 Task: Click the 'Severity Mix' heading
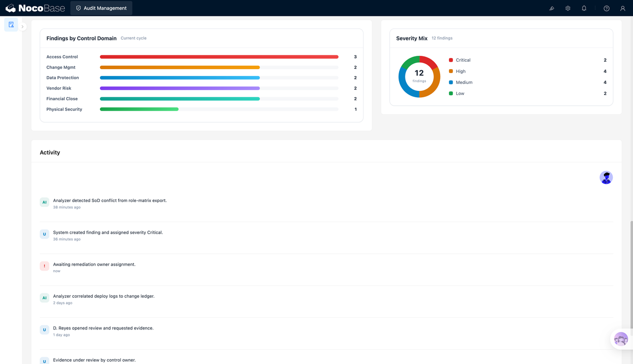(411, 38)
